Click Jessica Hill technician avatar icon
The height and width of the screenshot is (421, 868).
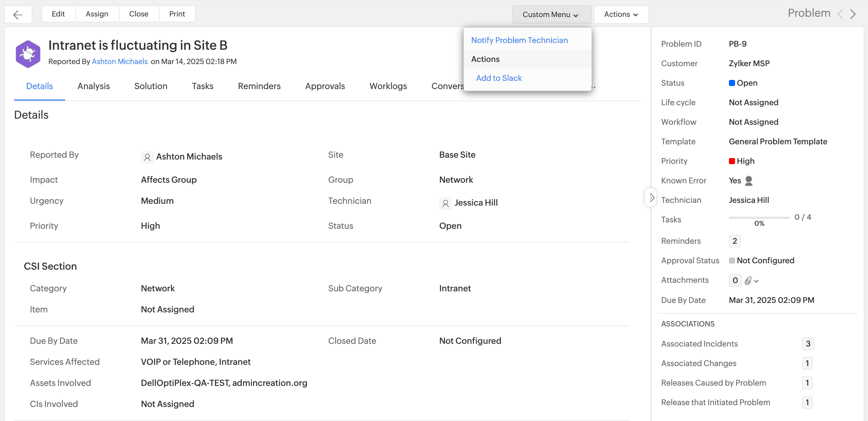(x=445, y=203)
